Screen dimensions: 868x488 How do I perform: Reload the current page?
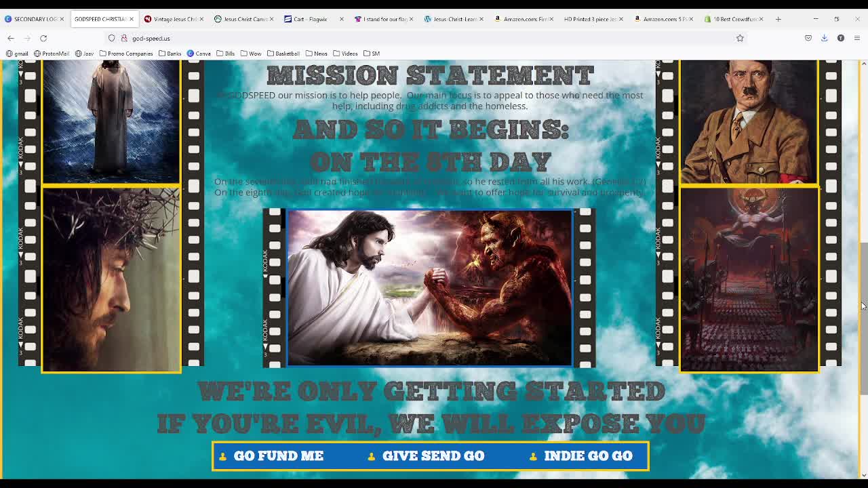43,38
